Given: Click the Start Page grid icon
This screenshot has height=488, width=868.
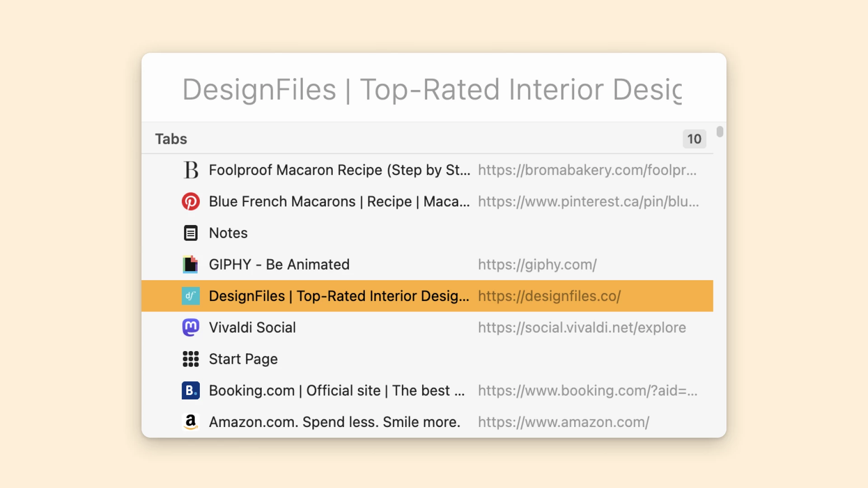Looking at the screenshot, I should (191, 359).
